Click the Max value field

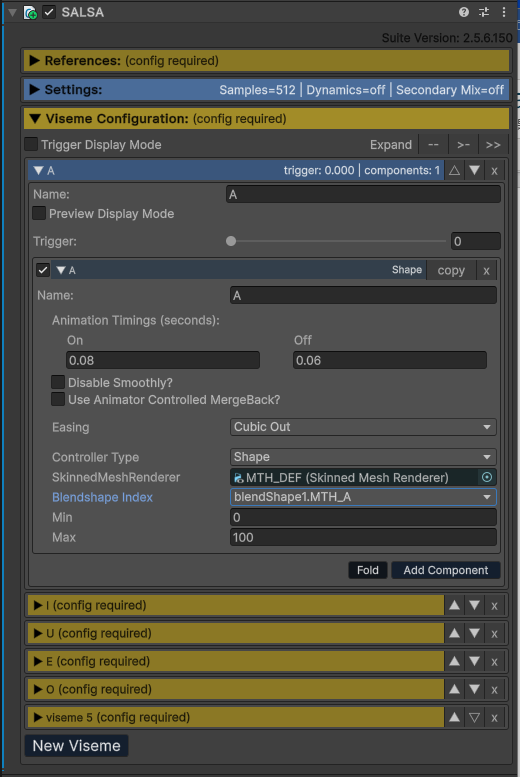(x=363, y=537)
